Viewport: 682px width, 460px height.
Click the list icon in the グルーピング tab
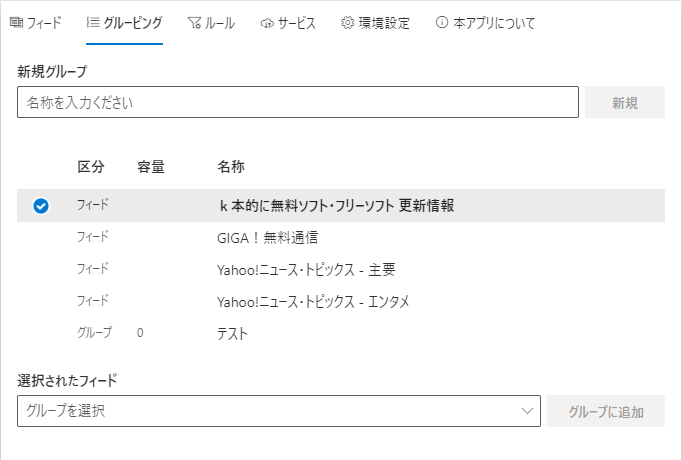93,22
